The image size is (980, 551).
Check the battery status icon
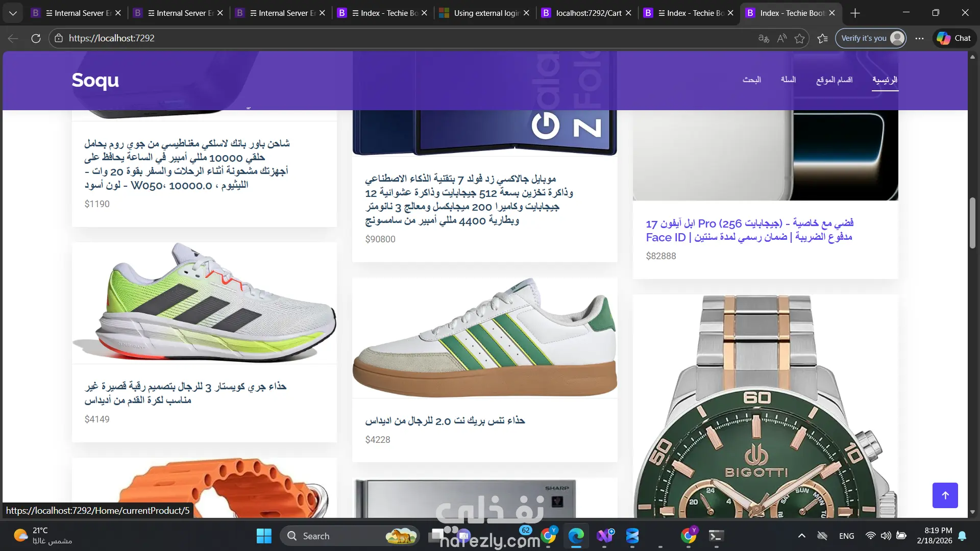click(x=901, y=536)
